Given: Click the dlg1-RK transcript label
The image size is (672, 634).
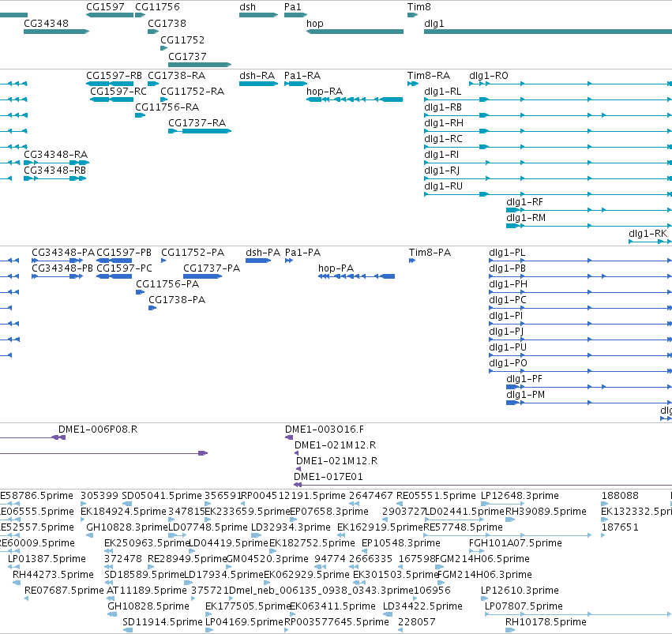Looking at the screenshot, I should (x=648, y=234).
